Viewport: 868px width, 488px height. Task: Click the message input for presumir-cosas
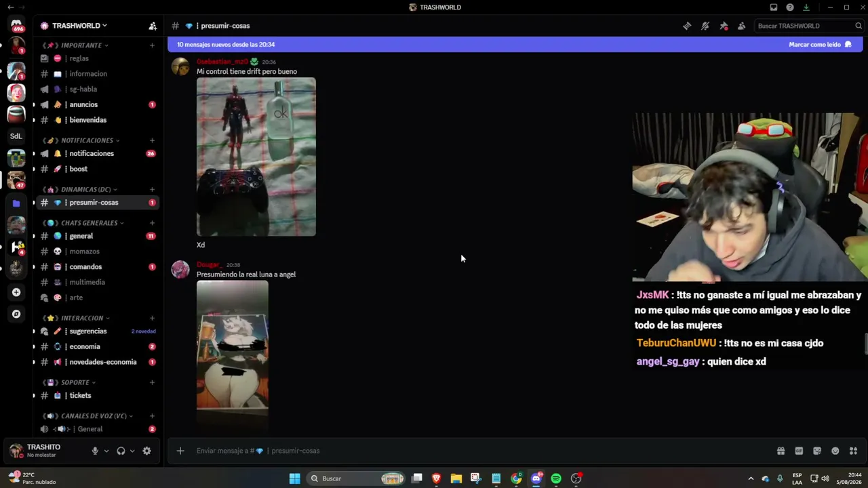pos(481,451)
